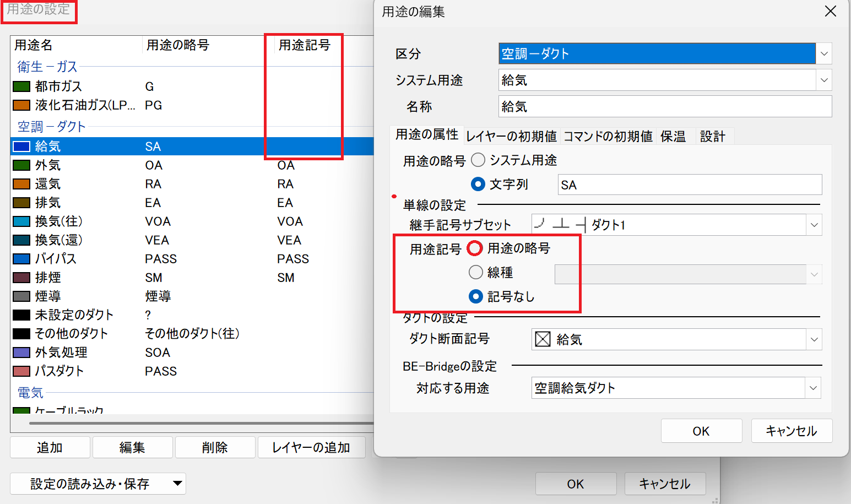Choose the 線種 radio option
Image resolution: width=851 pixels, height=504 pixels.
[x=476, y=272]
